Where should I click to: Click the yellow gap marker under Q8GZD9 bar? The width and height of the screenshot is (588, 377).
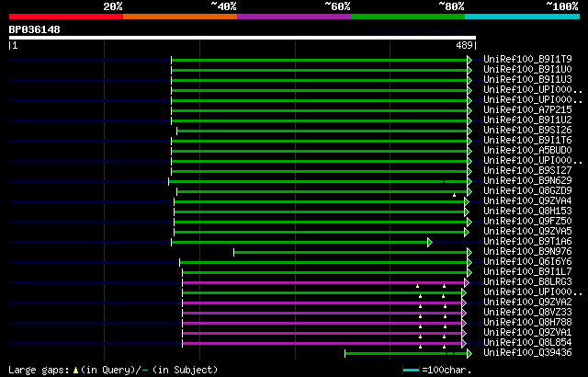tap(454, 195)
